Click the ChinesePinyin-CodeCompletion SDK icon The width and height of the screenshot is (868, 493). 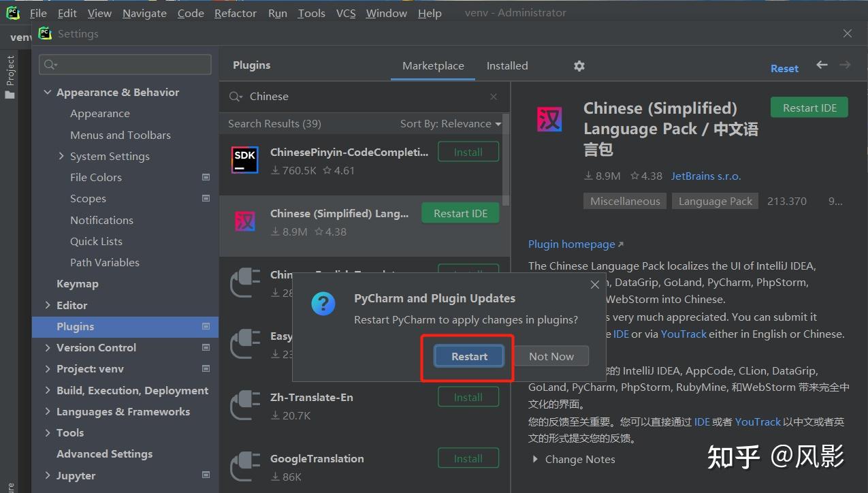click(244, 160)
